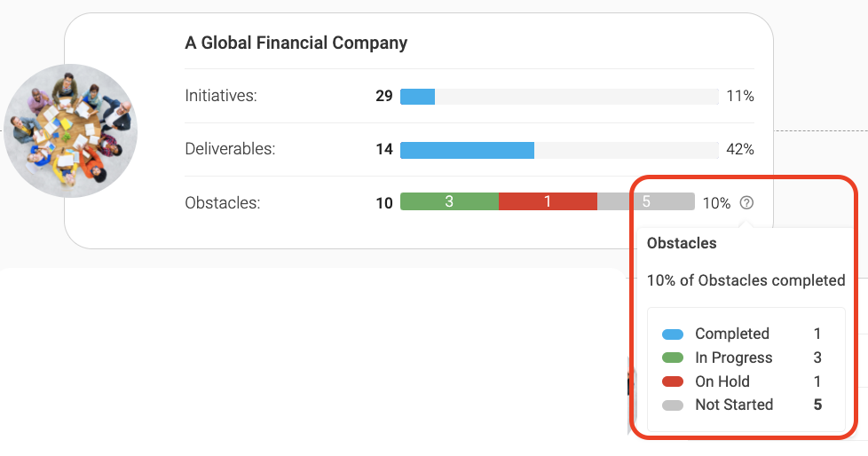Screen dimensions: 868x456
Task: Click Deliverables count 14
Action: [384, 149]
